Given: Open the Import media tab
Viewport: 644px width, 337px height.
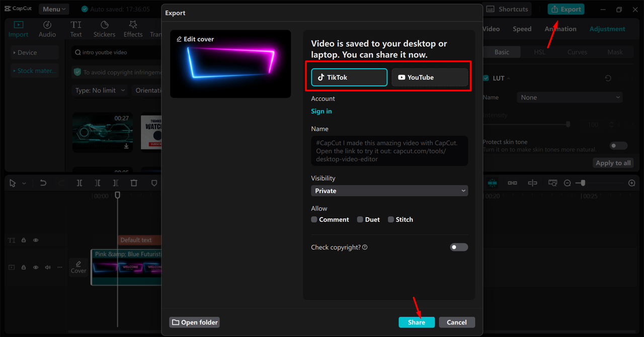Looking at the screenshot, I should pyautogui.click(x=18, y=29).
